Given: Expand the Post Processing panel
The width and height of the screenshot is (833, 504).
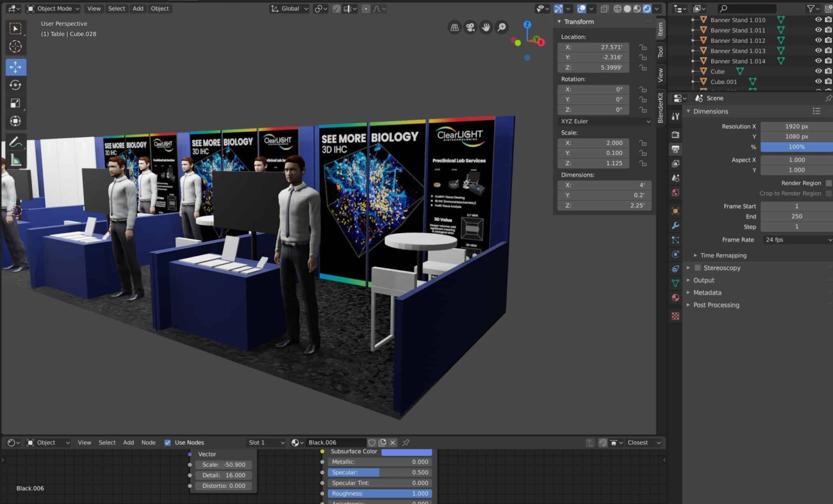Looking at the screenshot, I should [x=716, y=305].
